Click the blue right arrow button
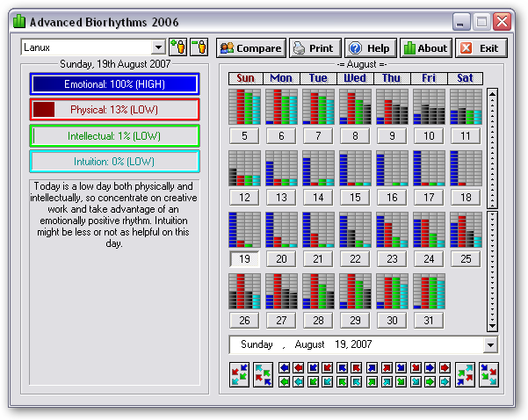Screen dimensions: 528x420 coord(430,367)
